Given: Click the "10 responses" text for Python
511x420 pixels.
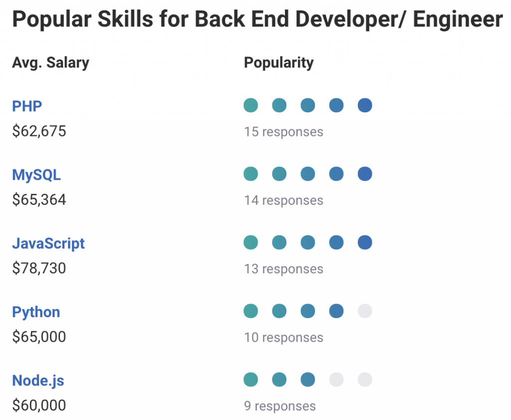Looking at the screenshot, I should (283, 338).
